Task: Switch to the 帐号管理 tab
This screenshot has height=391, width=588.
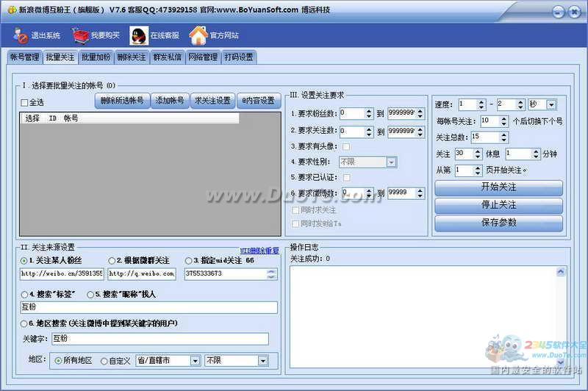Action: point(25,57)
